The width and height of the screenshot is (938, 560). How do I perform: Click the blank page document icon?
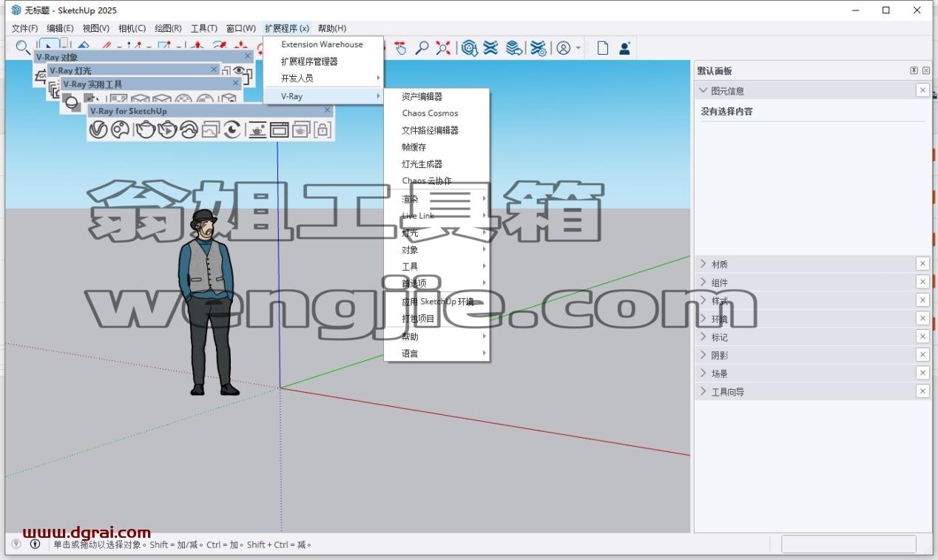point(603,48)
